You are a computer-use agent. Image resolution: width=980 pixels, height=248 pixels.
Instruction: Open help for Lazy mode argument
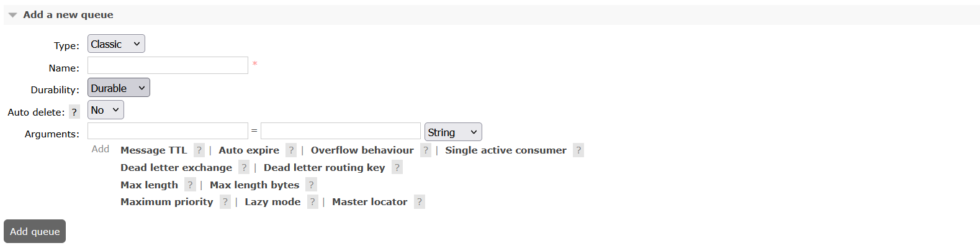pos(313,201)
